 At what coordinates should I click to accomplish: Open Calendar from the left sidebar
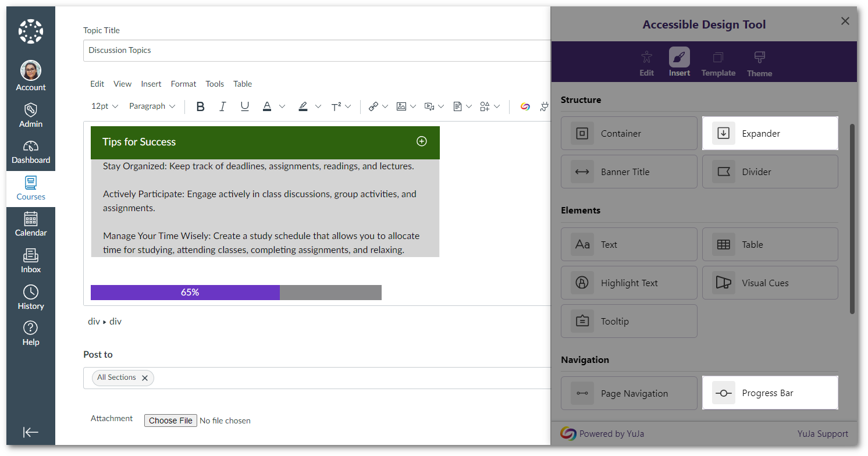click(31, 225)
